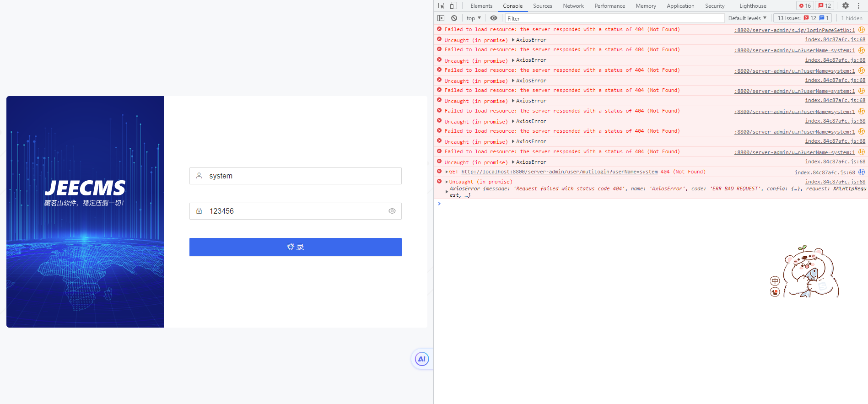Focus the password field containing 123456
This screenshot has height=404, width=868.
tap(296, 211)
